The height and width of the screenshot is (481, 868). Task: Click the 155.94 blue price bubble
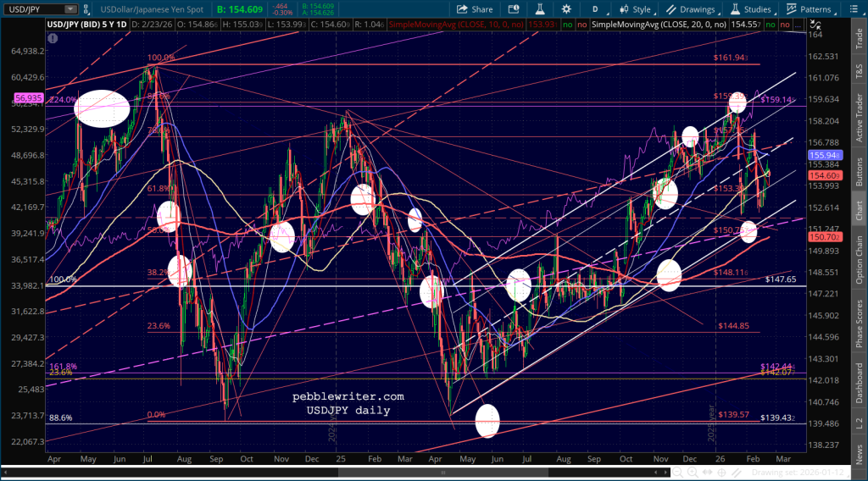tap(825, 156)
